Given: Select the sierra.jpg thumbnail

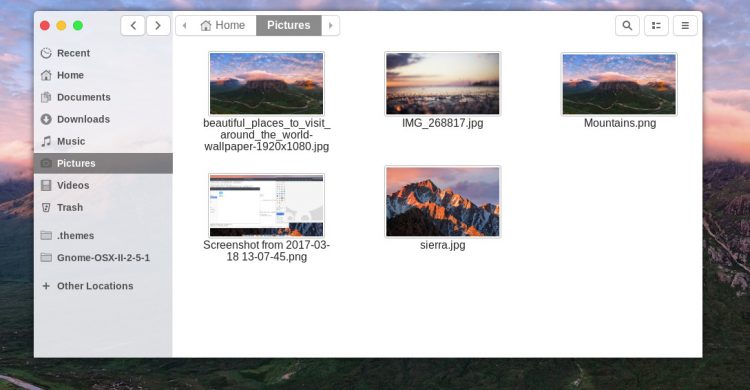Looking at the screenshot, I should click(442, 201).
